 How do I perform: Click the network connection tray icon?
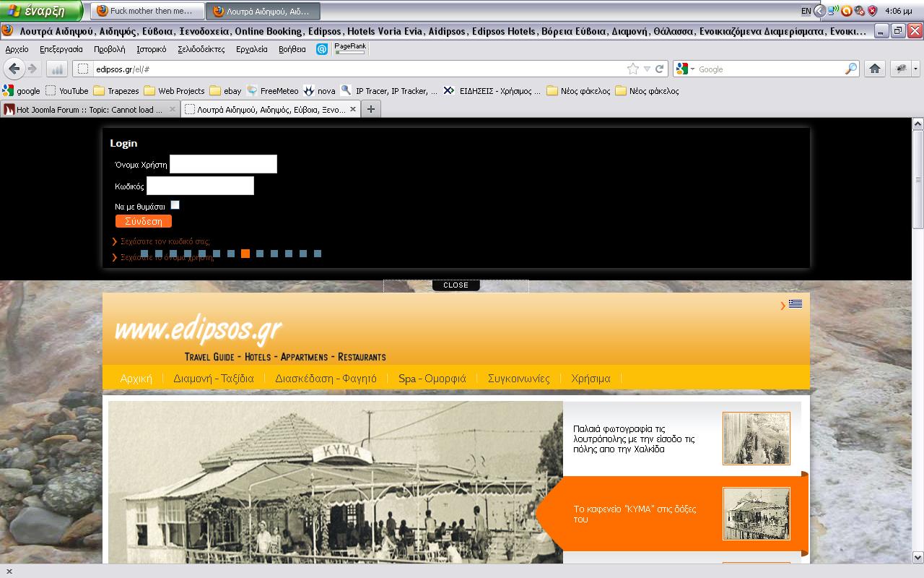click(834, 10)
